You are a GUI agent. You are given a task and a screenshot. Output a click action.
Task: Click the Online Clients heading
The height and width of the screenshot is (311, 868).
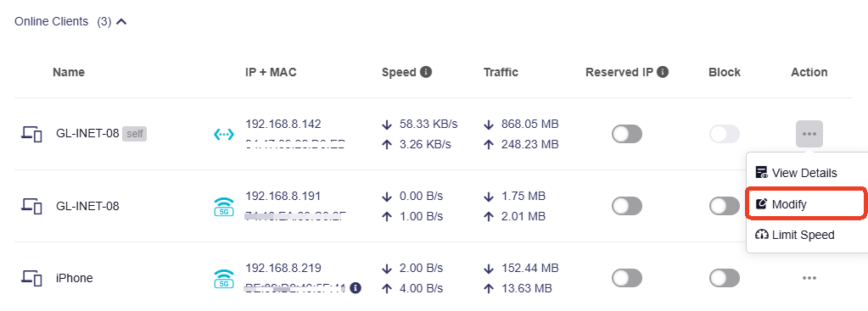tap(52, 21)
